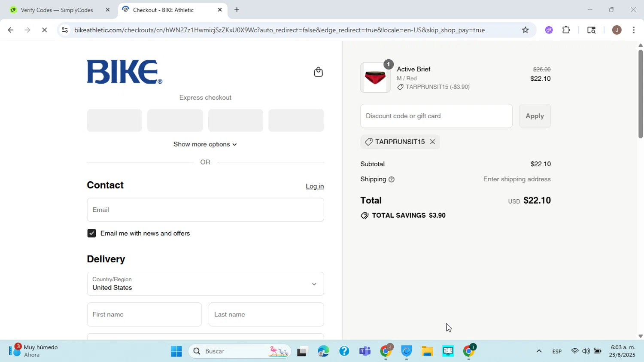Image resolution: width=644 pixels, height=362 pixels.
Task: Close the Checkout - BIKE Athletic tab
Action: pyautogui.click(x=220, y=10)
